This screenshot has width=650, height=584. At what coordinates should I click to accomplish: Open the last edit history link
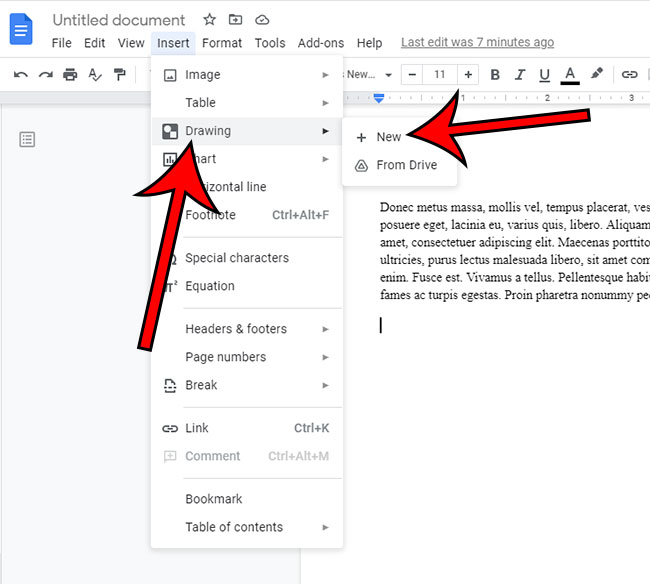click(x=477, y=43)
